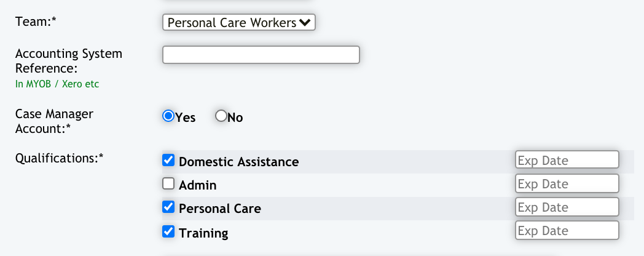Screen dimensions: 644x256
Task: Click the "Personal Care" label text
Action: 219,209
